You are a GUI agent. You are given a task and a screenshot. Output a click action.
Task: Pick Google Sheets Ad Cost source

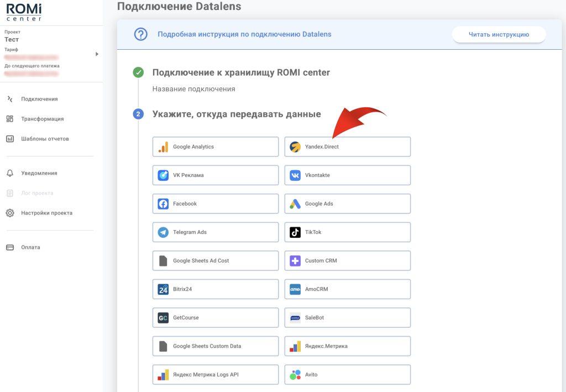click(216, 261)
